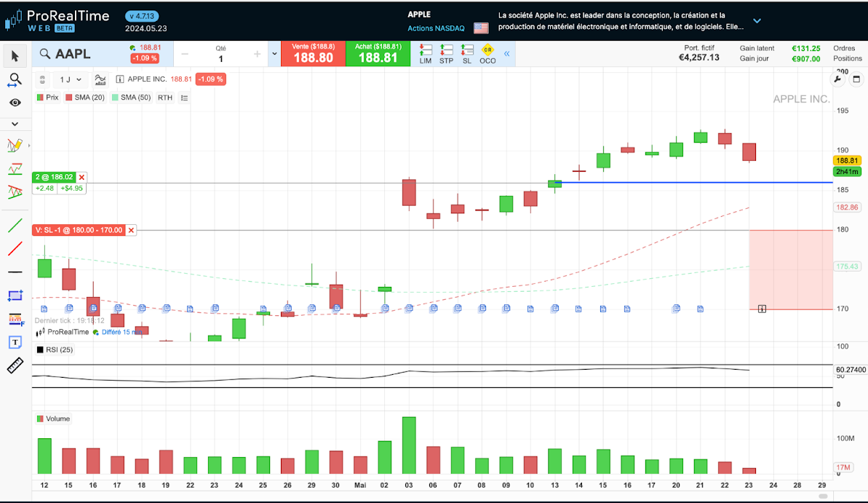The width and height of the screenshot is (868, 503).
Task: Open the OCO order option
Action: pyautogui.click(x=487, y=54)
